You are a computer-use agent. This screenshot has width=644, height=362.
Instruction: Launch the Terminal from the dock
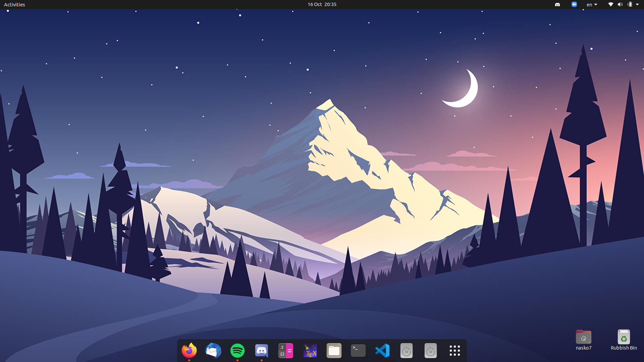point(358,351)
